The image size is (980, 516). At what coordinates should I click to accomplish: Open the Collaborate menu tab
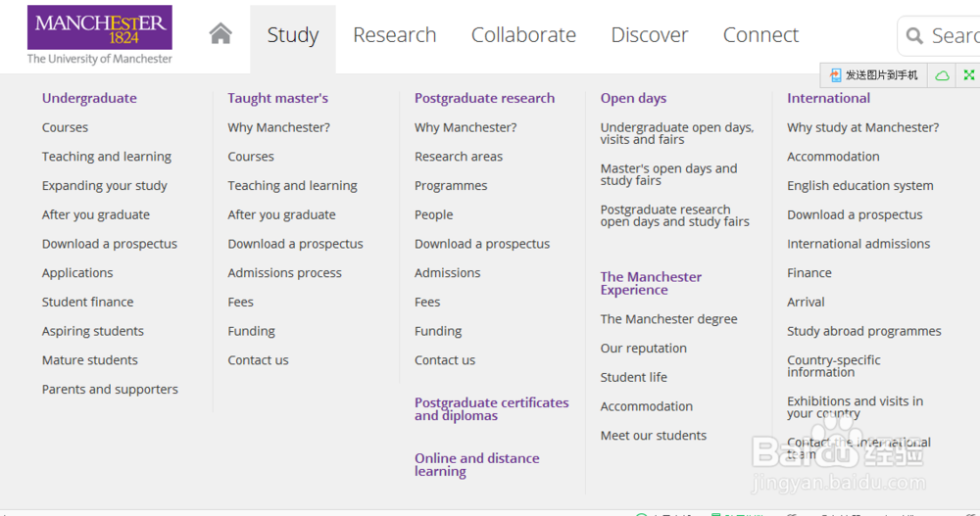click(x=523, y=35)
